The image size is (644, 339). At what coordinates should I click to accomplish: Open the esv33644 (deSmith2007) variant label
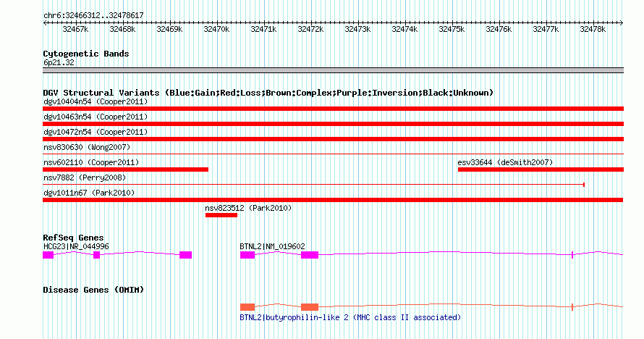coord(505,162)
